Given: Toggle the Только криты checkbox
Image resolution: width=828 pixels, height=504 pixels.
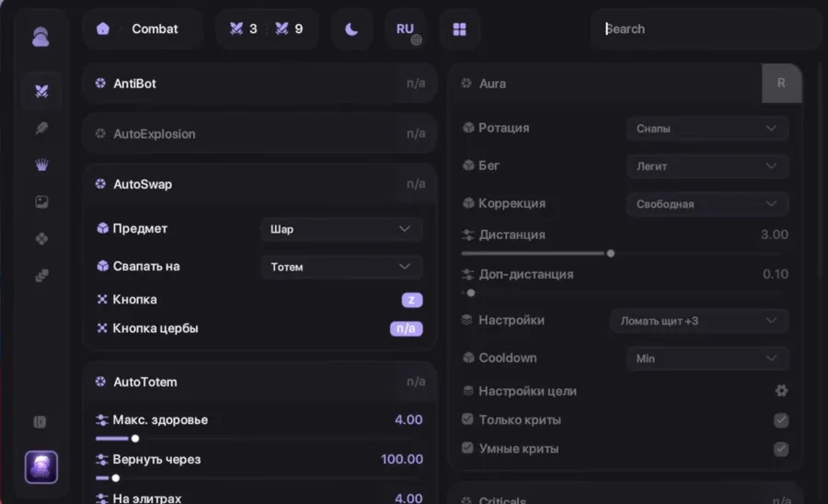Looking at the screenshot, I should [x=781, y=420].
